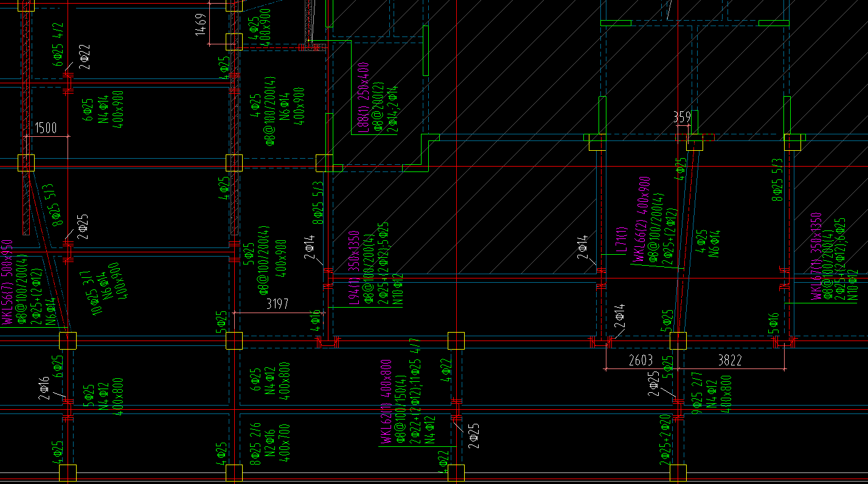Pick the L94(1) 350x1350 beam label
The image size is (868, 484).
[x=353, y=266]
